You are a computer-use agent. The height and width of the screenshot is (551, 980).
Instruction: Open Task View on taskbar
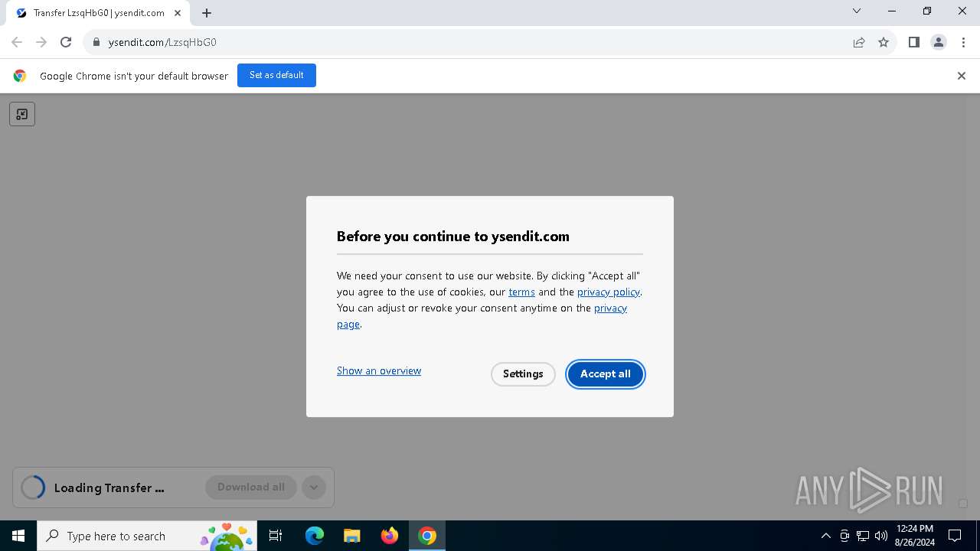click(x=276, y=536)
